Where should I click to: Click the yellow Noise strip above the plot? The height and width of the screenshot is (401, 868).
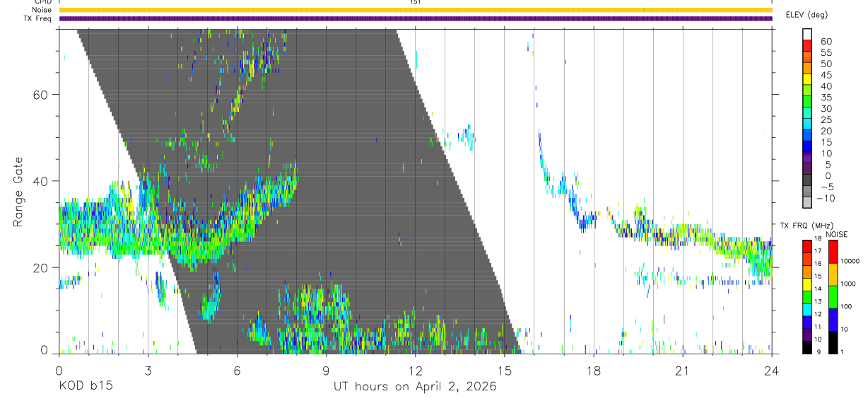(x=415, y=10)
